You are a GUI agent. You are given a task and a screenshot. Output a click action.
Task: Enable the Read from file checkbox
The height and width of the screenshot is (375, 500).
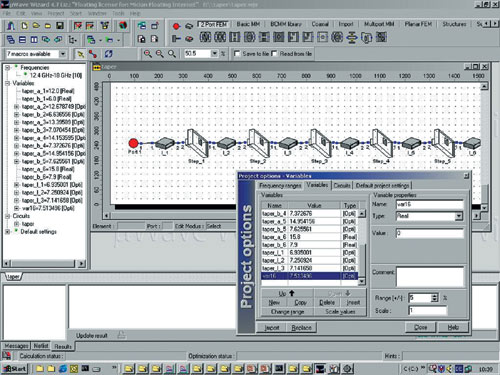pos(274,54)
